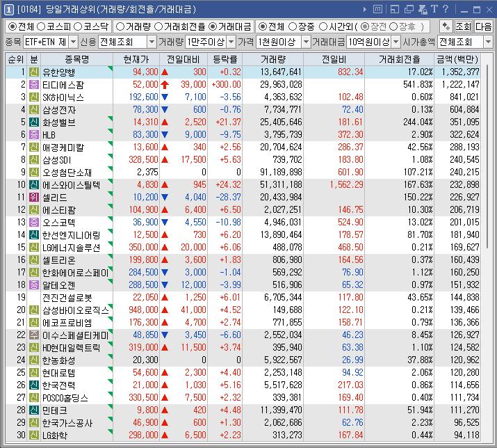Open the 'm' menu icon in title bar
497x448 pixels.
pyautogui.click(x=377, y=10)
